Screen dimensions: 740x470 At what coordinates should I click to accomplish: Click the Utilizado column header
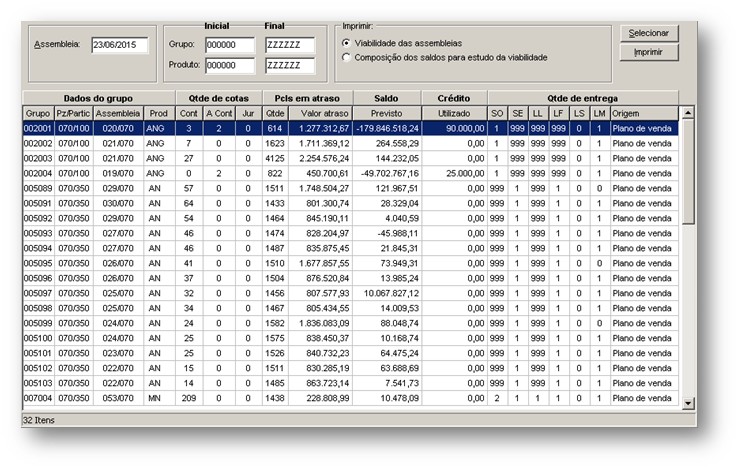click(x=454, y=113)
